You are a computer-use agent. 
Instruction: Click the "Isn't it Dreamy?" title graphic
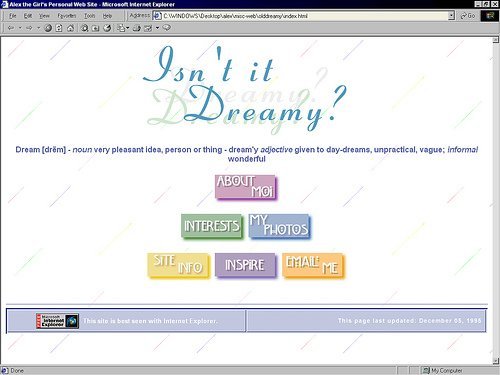point(245,90)
